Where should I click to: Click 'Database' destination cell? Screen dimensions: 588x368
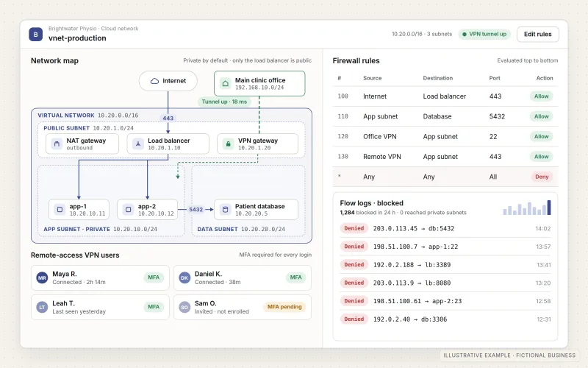437,116
